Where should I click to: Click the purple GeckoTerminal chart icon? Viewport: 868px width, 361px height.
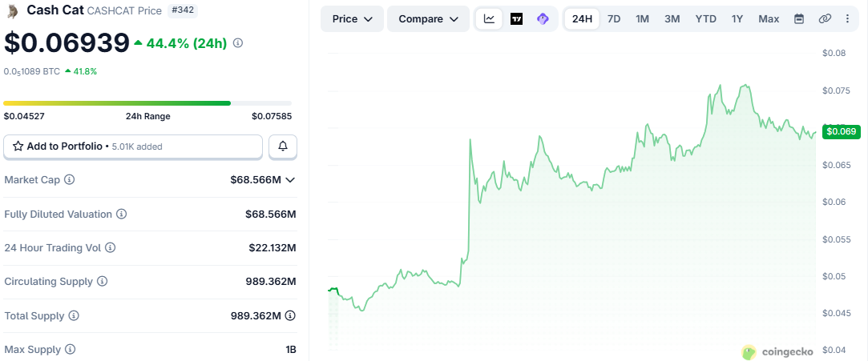pos(543,18)
